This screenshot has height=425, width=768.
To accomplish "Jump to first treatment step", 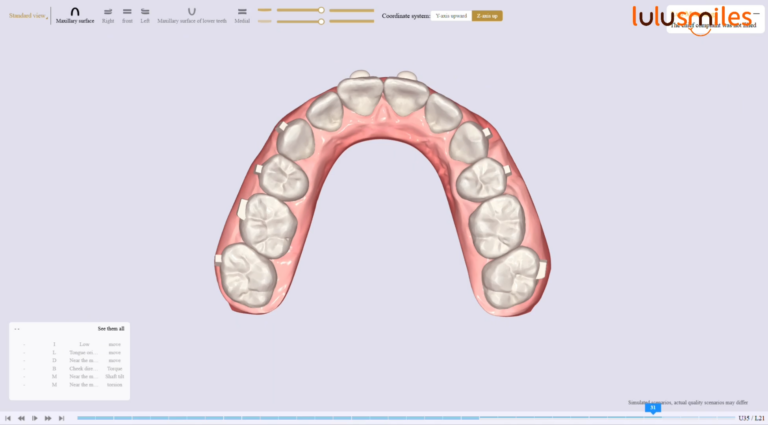I will 8,418.
